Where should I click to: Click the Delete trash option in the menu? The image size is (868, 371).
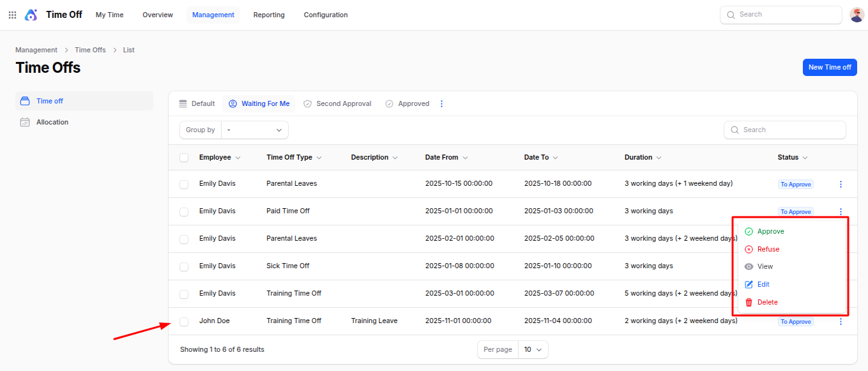coord(767,302)
